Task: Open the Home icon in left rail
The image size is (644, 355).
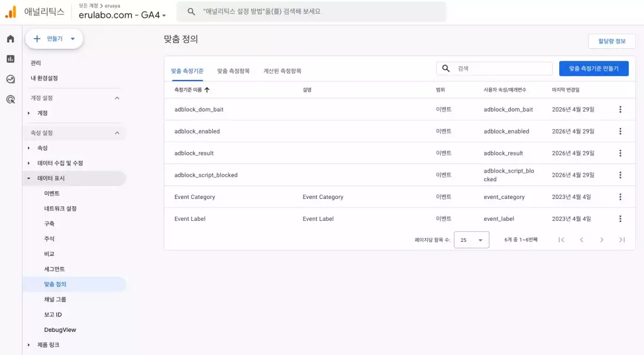Action: click(x=10, y=39)
